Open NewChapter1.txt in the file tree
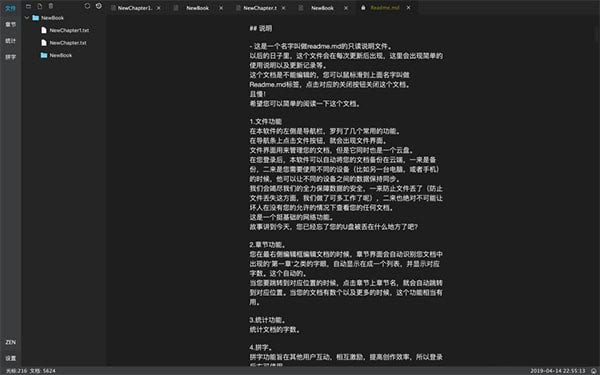 pyautogui.click(x=69, y=30)
